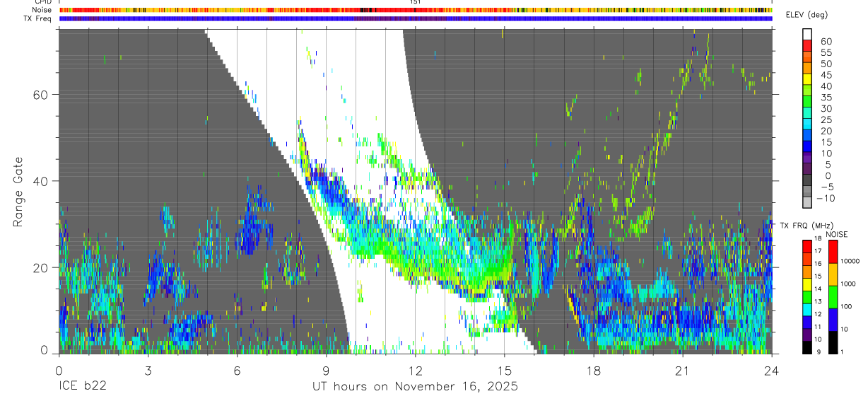The height and width of the screenshot is (401, 868).
Task: Pick the cyan elevation swatch near 25
Action: point(807,124)
